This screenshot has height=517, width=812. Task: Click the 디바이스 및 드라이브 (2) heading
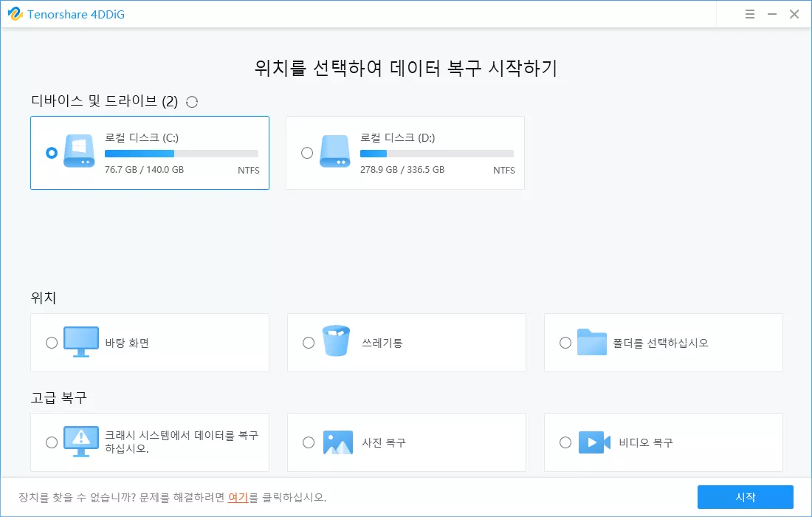click(105, 101)
